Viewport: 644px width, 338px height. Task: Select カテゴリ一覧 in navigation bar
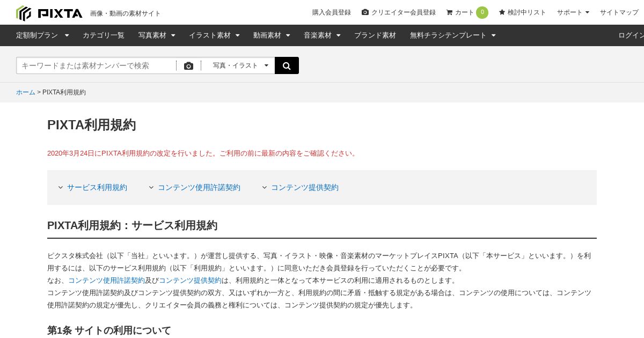pos(104,35)
